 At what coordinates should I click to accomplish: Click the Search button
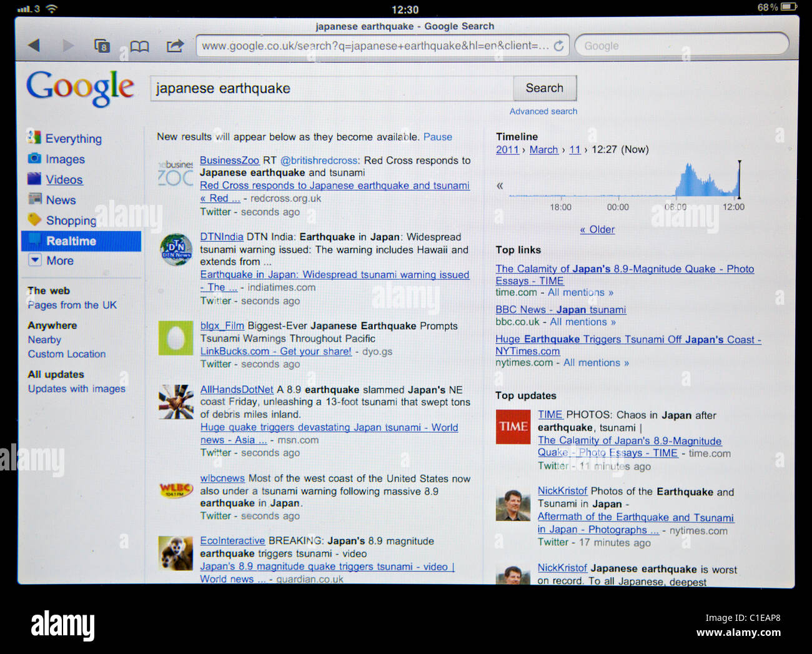[545, 88]
